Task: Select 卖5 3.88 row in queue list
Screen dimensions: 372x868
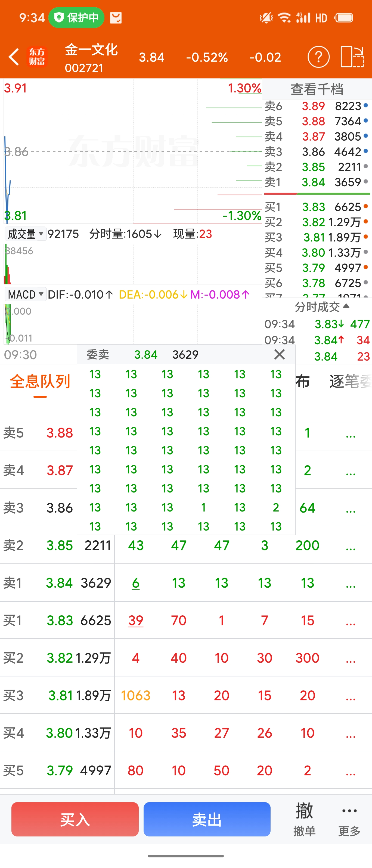Action: (38, 433)
